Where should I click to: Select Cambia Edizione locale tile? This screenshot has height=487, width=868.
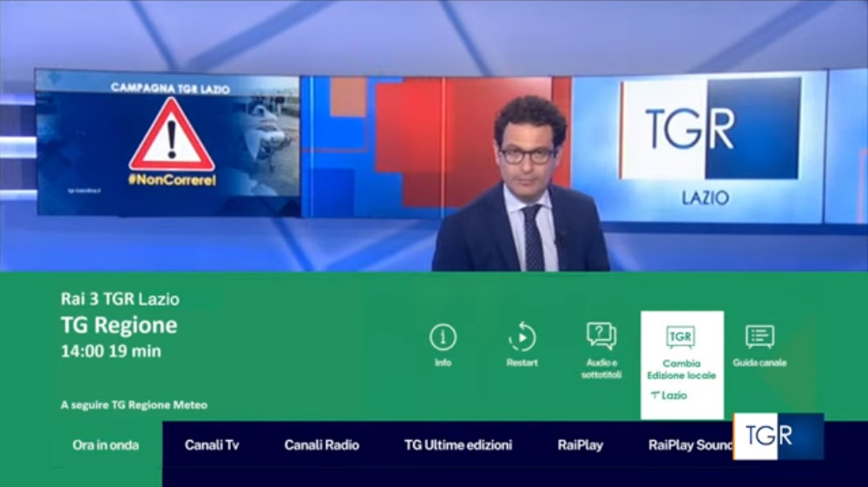(682, 365)
